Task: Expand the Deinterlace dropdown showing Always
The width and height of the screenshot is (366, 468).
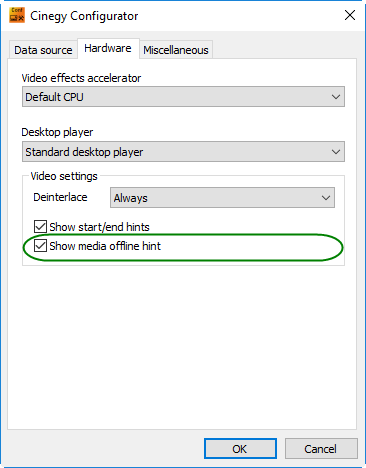Action: (222, 198)
